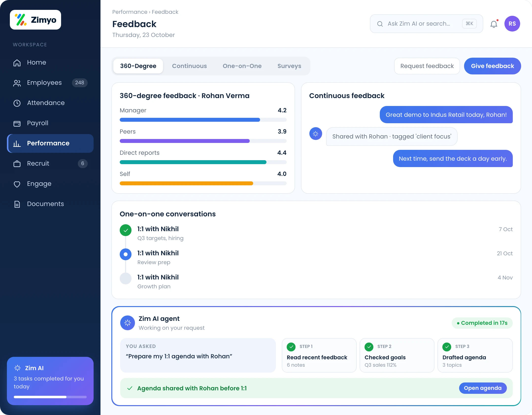Click the Zim AI icon beside shared note

(x=316, y=134)
